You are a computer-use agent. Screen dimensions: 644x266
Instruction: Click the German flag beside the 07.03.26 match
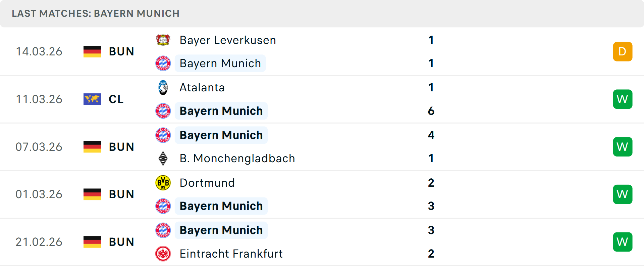coord(92,147)
